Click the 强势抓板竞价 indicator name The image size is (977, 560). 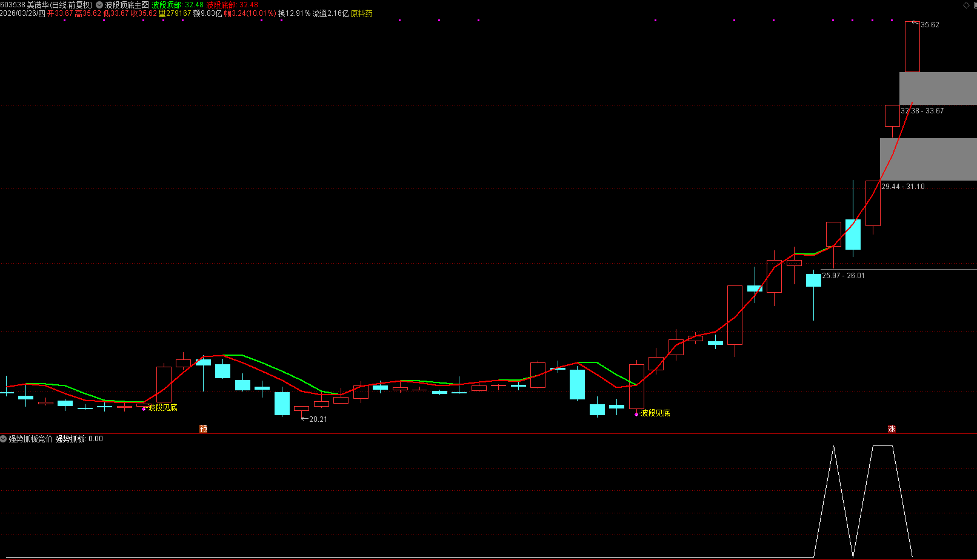pos(30,439)
